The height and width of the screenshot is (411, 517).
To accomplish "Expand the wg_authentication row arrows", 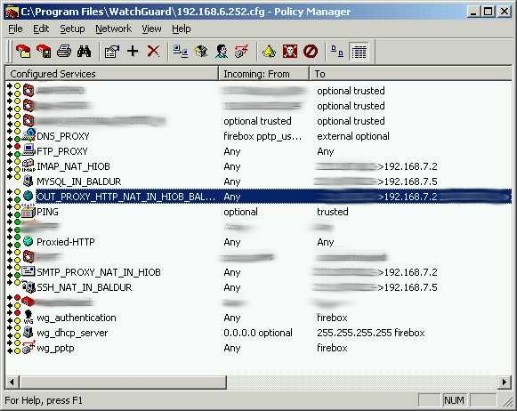I will tap(10, 317).
